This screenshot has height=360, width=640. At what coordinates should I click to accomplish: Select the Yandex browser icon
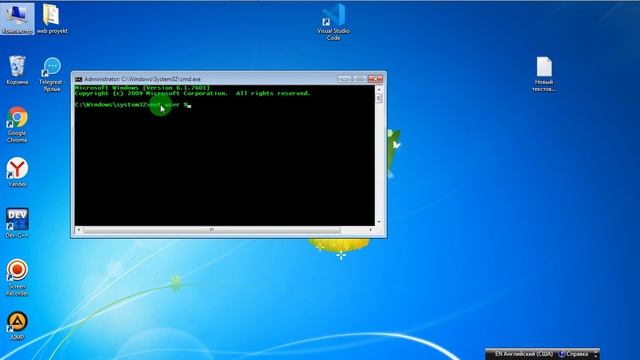pyautogui.click(x=17, y=172)
